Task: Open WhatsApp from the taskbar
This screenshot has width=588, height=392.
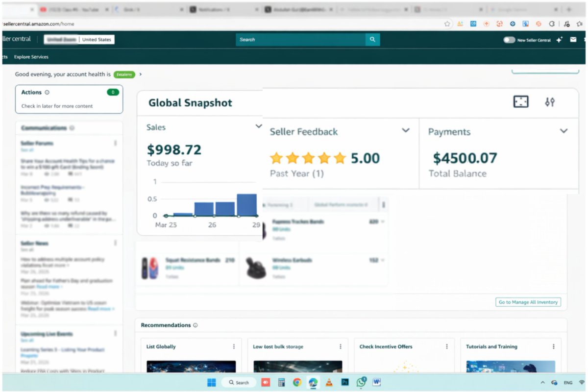Action: point(361,382)
